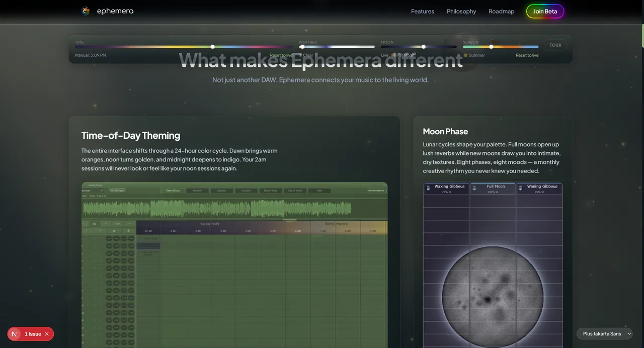
Task: Click the Clear weather indicator icon
Action: 301,55
